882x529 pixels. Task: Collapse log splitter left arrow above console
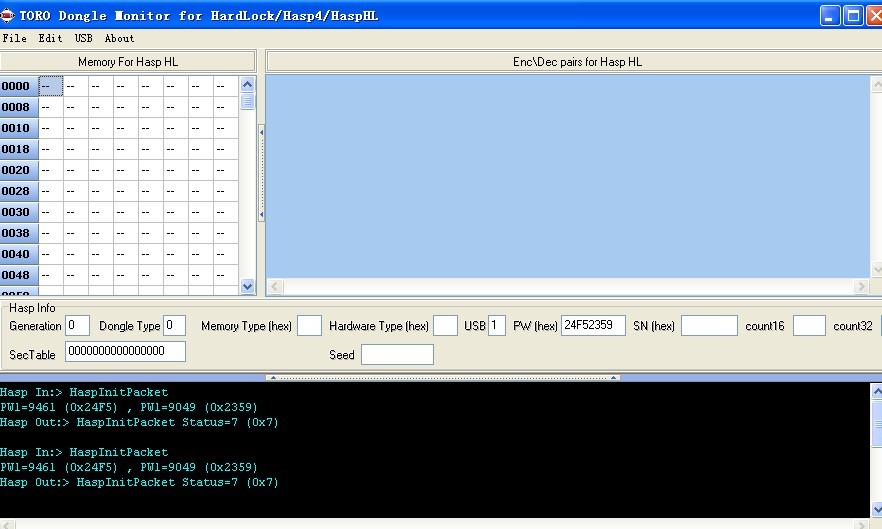point(273,378)
